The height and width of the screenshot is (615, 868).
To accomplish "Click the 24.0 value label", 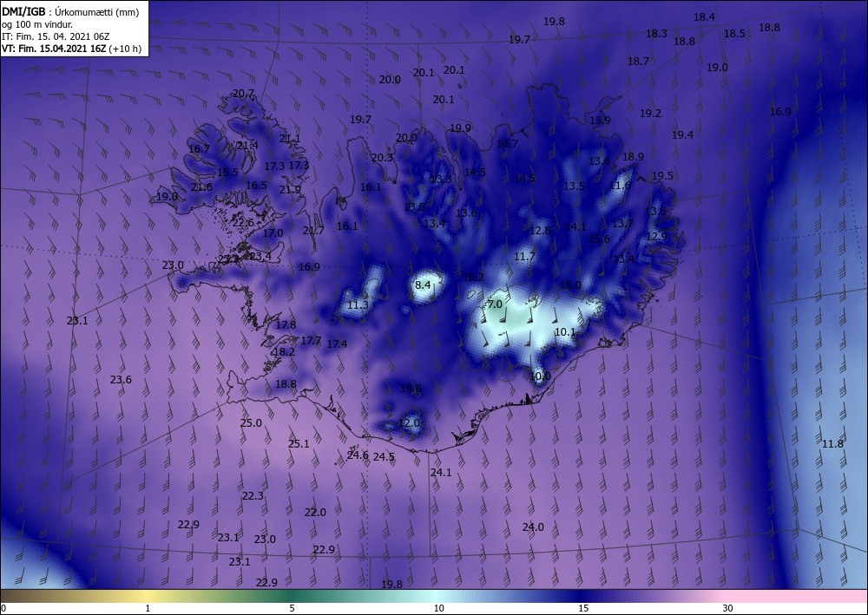I will [x=533, y=527].
